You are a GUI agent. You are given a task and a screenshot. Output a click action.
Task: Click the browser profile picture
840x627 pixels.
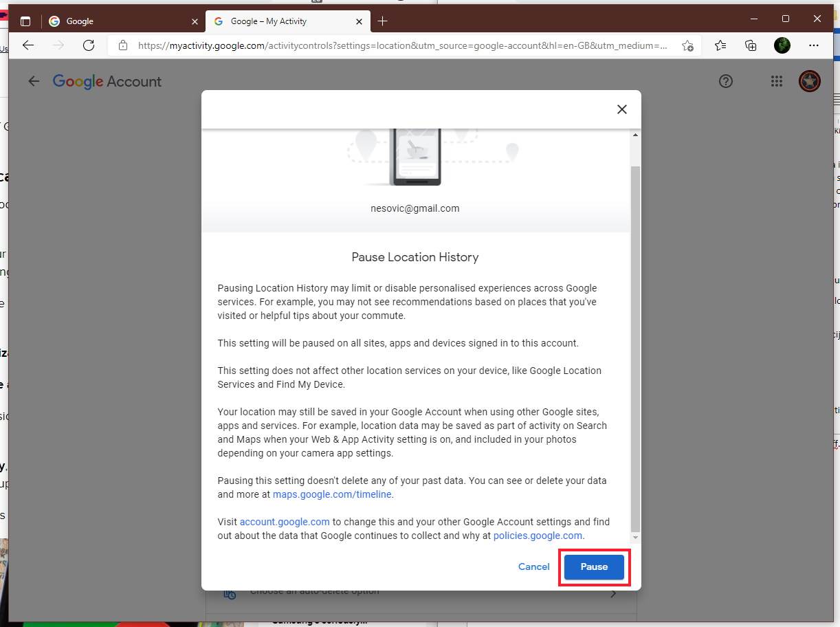[782, 45]
